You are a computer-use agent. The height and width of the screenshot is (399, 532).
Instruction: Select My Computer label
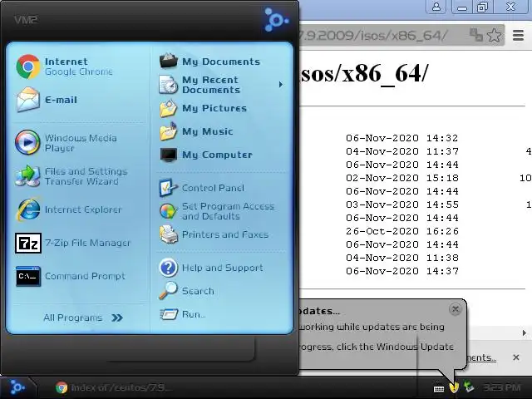217,155
